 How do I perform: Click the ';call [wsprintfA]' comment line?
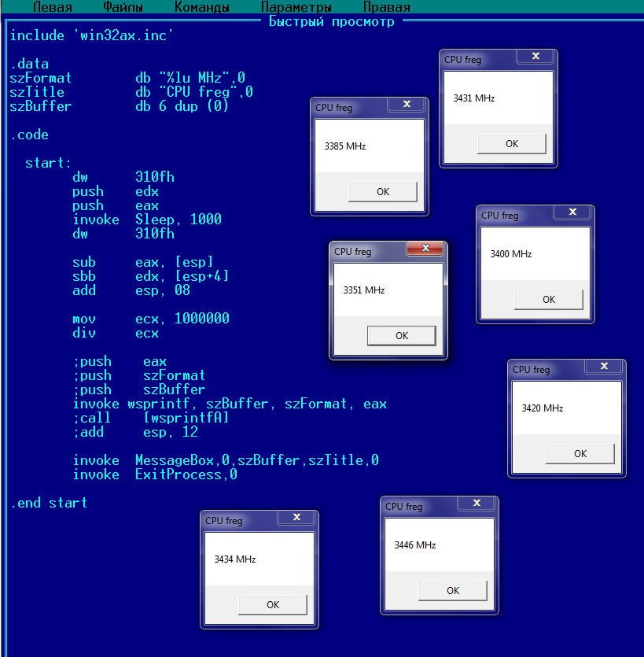(x=151, y=418)
